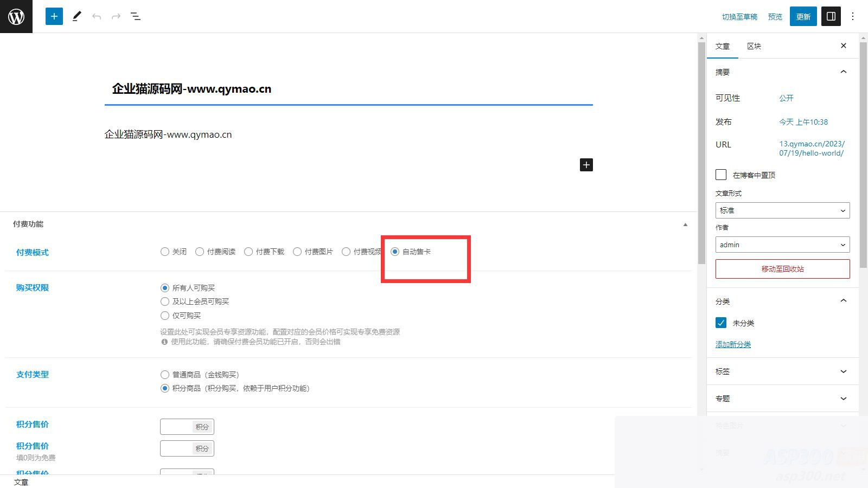Click the Undo arrow icon
The image size is (868, 488).
click(97, 16)
